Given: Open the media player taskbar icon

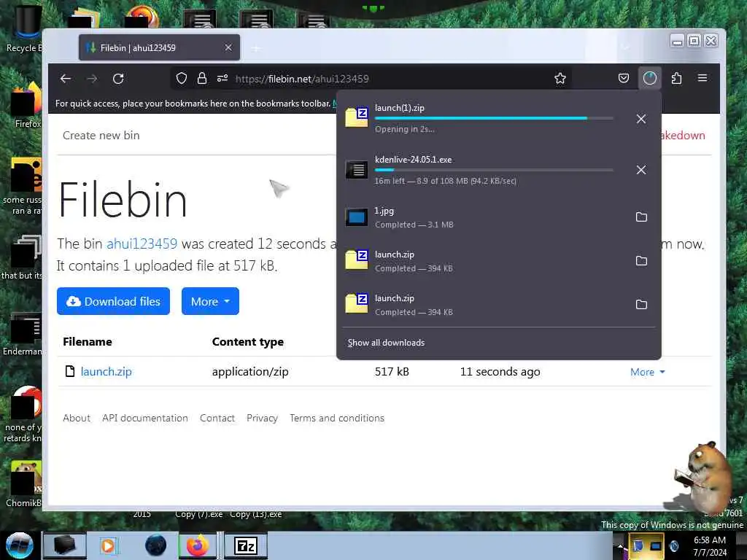Looking at the screenshot, I should tap(109, 545).
